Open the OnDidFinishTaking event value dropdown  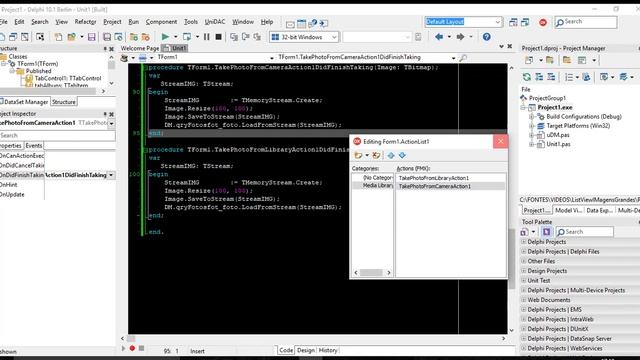click(x=111, y=175)
